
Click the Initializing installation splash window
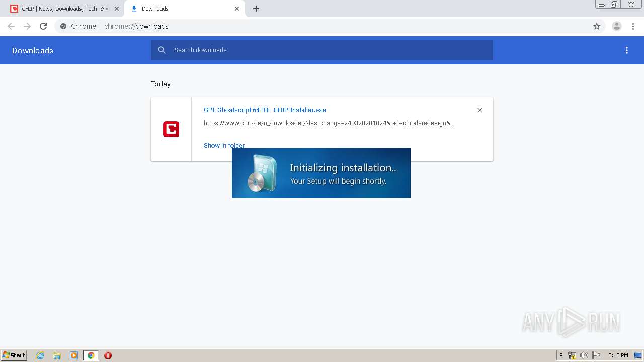pyautogui.click(x=321, y=173)
